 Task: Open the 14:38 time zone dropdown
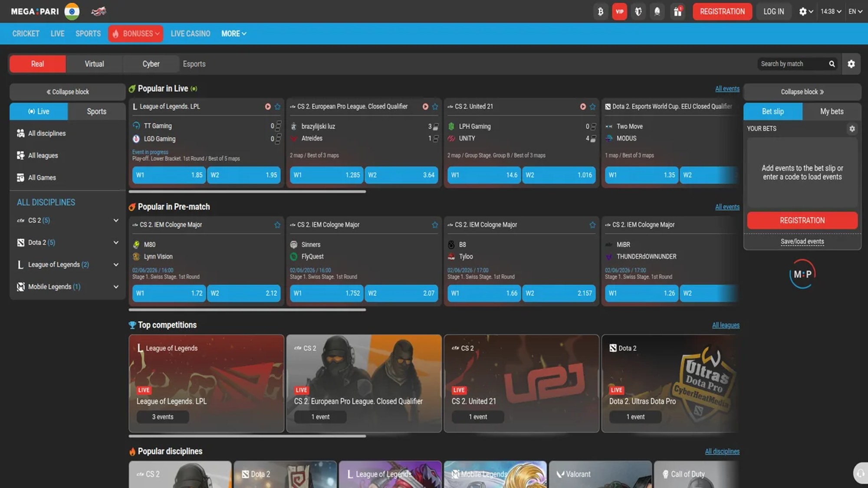click(x=831, y=12)
